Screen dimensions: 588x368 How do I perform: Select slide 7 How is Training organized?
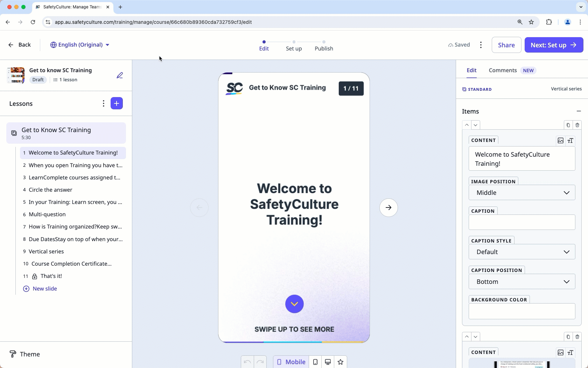(x=73, y=226)
